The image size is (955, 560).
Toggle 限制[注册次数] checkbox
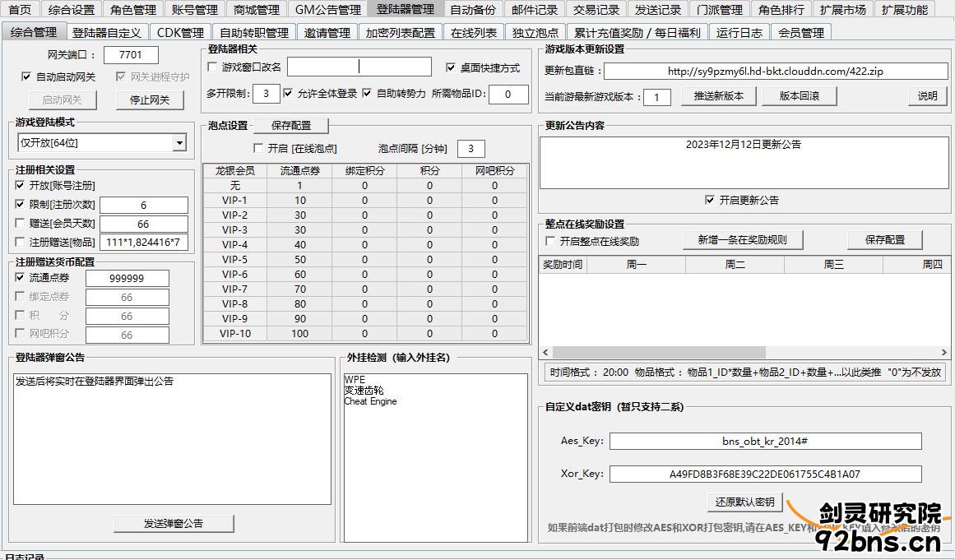20,204
